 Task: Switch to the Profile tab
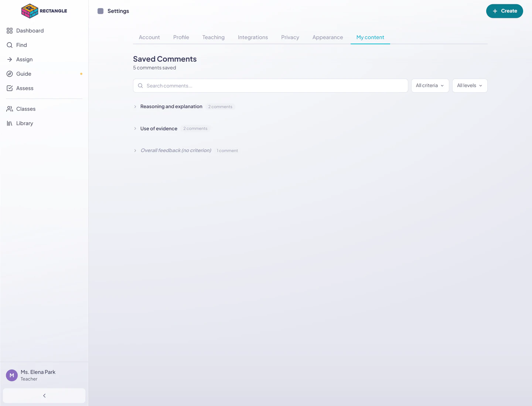click(x=181, y=37)
